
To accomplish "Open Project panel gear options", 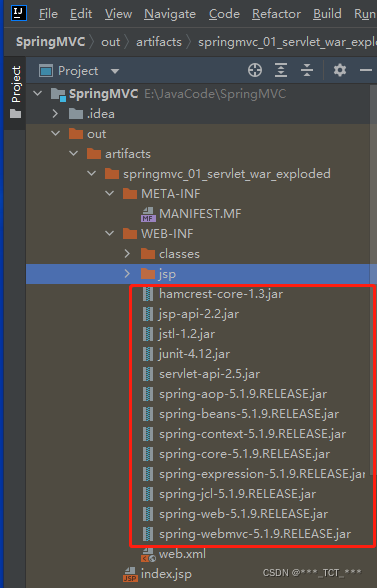I will click(x=340, y=70).
